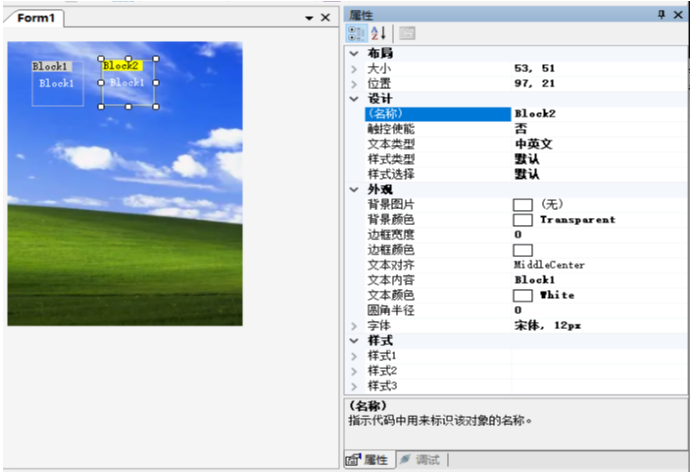Expand the 位置 position property
This screenshot has width=691, height=472.
tap(354, 83)
